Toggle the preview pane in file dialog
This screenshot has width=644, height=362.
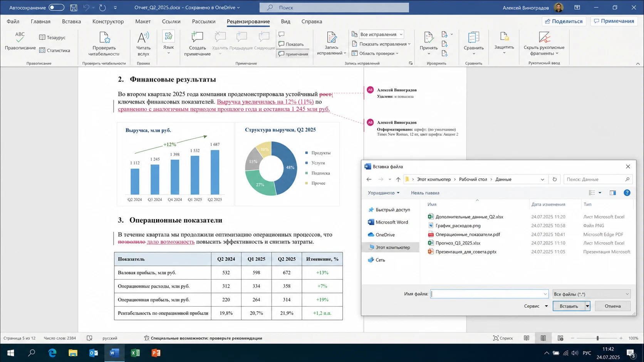pyautogui.click(x=613, y=193)
